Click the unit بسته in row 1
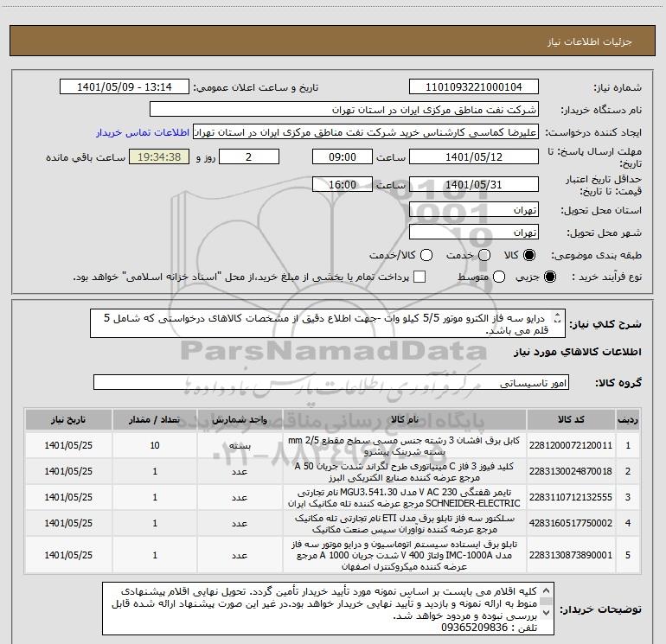The image size is (666, 644). (240, 446)
